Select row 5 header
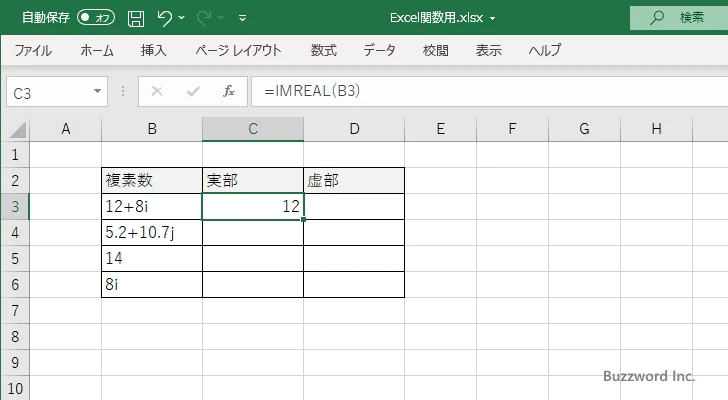This screenshot has width=728, height=400. (15, 258)
